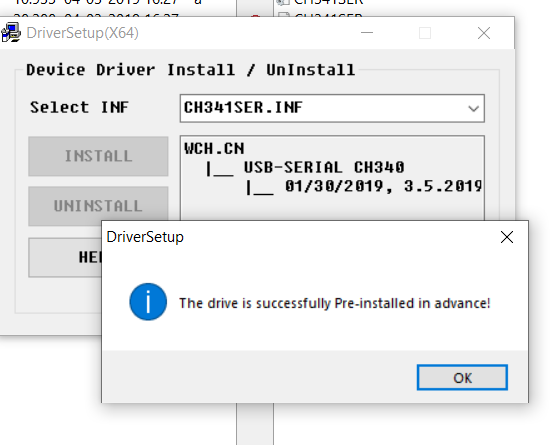
Task: Click the 'successfully Pre-installed' message text
Action: 334,303
